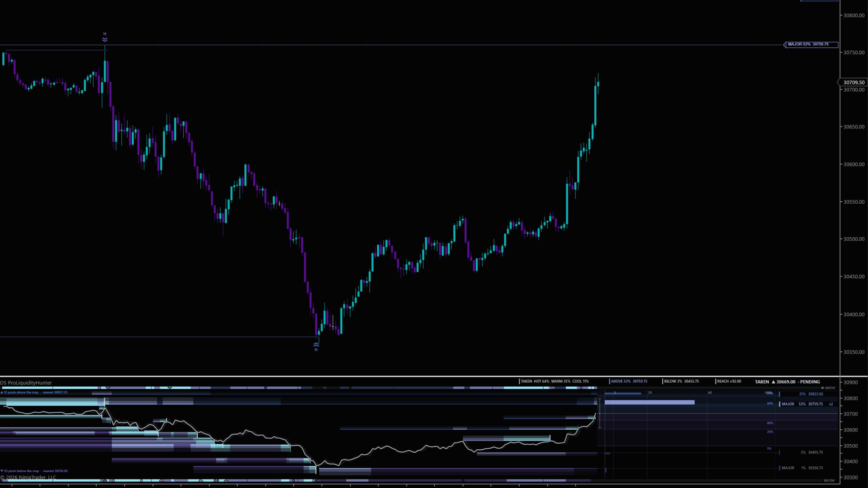Select the MAJOR 1% 30356.75 pool row
The width and height of the screenshot is (868, 488).
[x=802, y=468]
